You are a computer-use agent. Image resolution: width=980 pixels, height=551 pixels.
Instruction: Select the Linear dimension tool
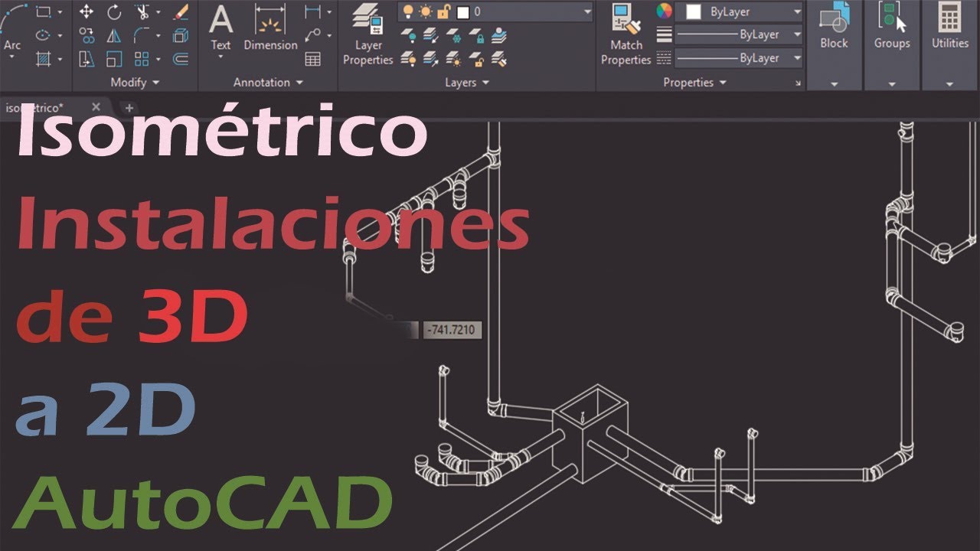tap(312, 11)
